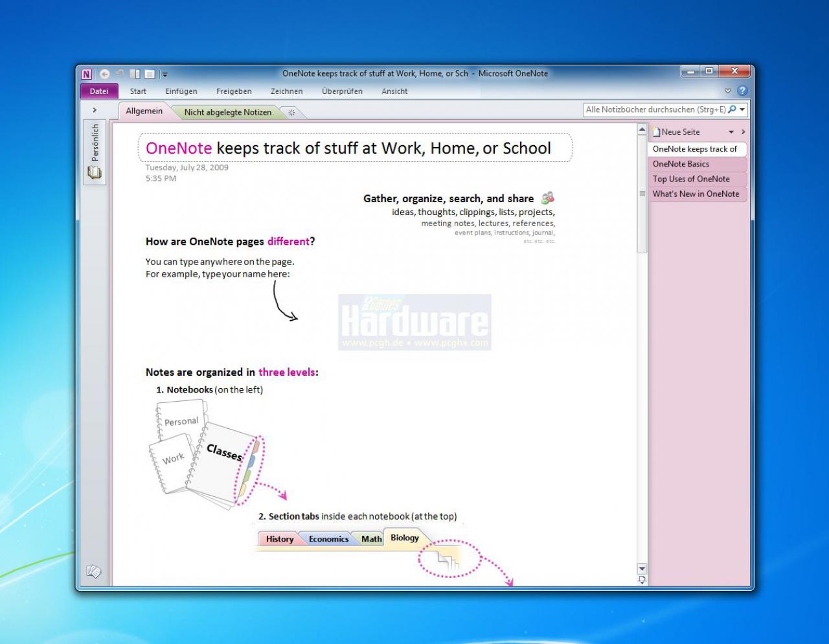Click the text 'meeting notes, lectures, references,'
This screenshot has width=829, height=644.
(488, 224)
